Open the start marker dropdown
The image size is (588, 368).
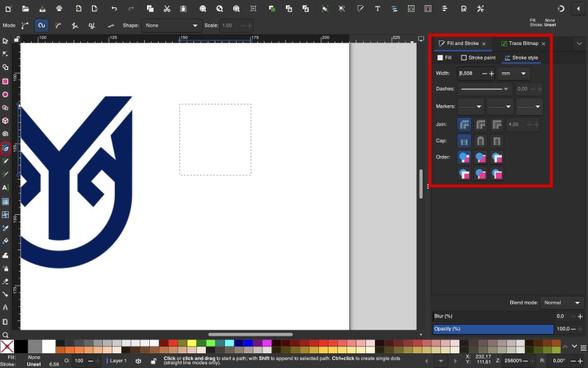(470, 107)
